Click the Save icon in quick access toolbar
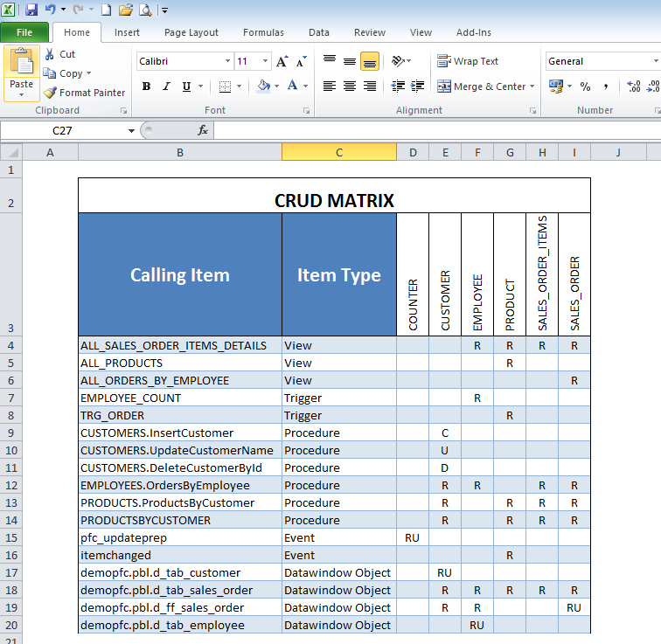Screen dimensions: 661x644 [x=31, y=10]
